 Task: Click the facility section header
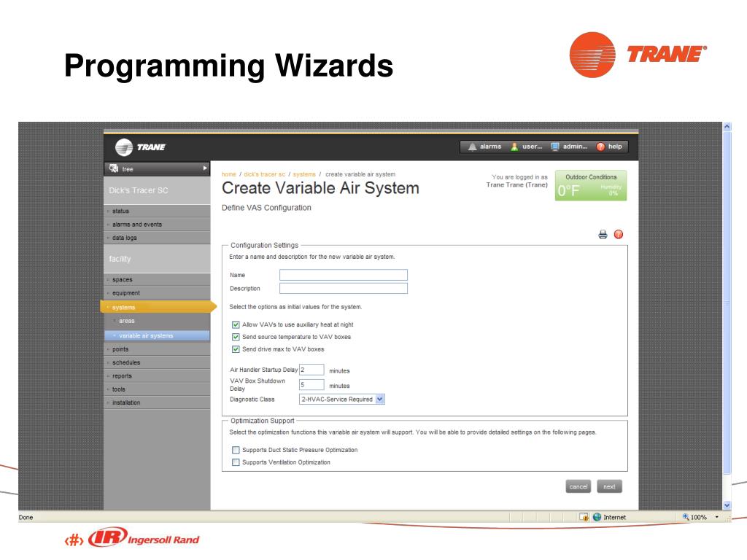tap(157, 259)
